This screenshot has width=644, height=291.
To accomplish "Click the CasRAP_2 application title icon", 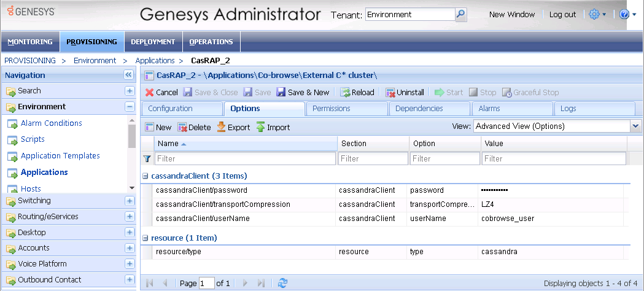I will (x=150, y=76).
